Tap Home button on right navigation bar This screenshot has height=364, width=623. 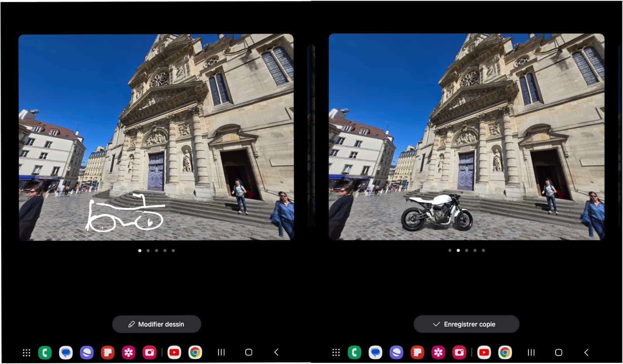pos(559,352)
